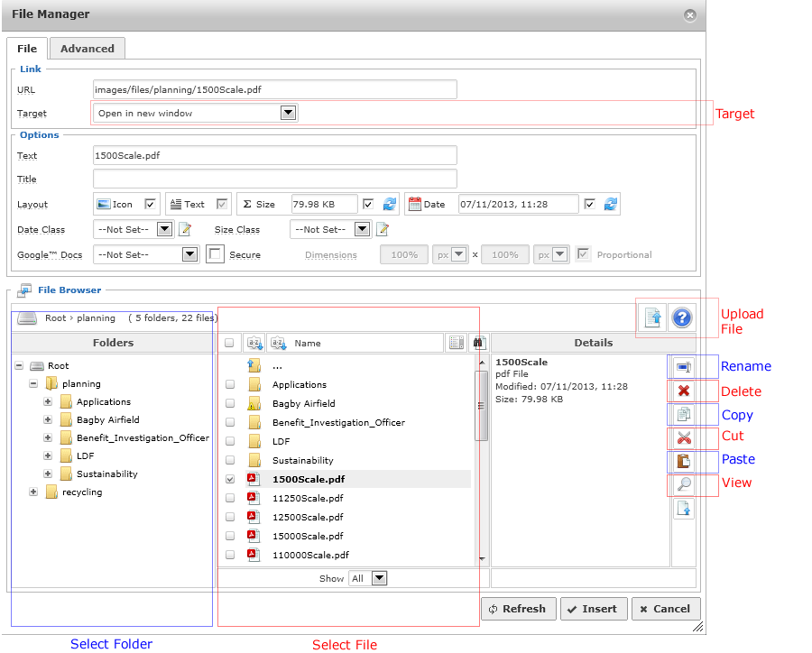Click Root in the breadcrumb path
Image resolution: width=812 pixels, height=653 pixels.
pyautogui.click(x=55, y=318)
